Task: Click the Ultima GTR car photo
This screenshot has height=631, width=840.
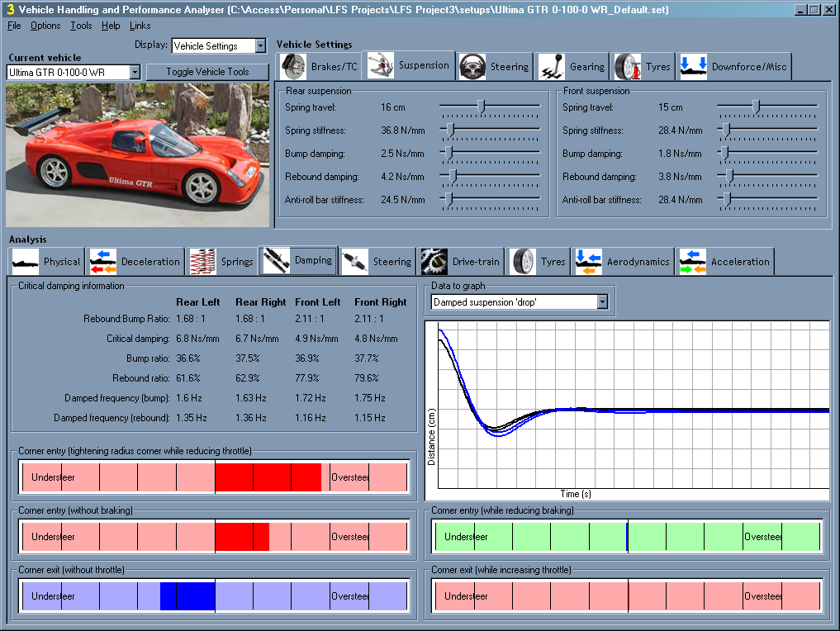Action: 136,154
